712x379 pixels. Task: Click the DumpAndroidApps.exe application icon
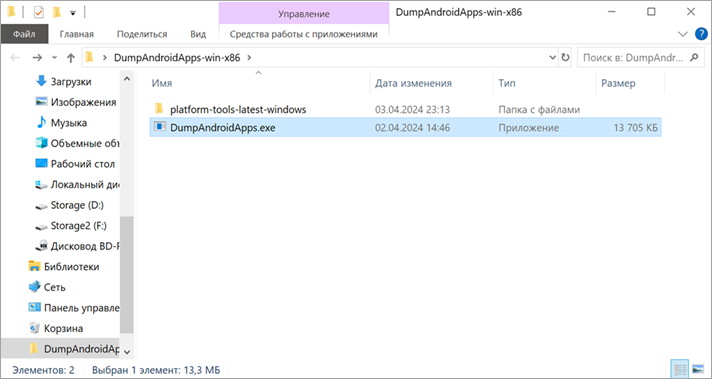coord(159,127)
